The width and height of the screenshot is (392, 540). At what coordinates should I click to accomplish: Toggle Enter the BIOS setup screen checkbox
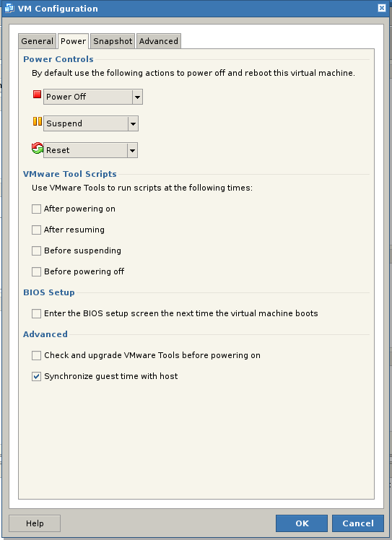point(36,314)
